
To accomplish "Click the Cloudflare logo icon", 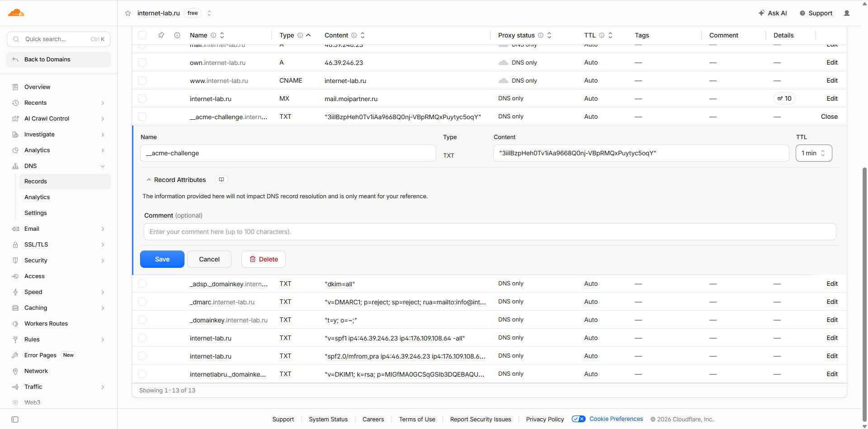I will click(x=16, y=13).
